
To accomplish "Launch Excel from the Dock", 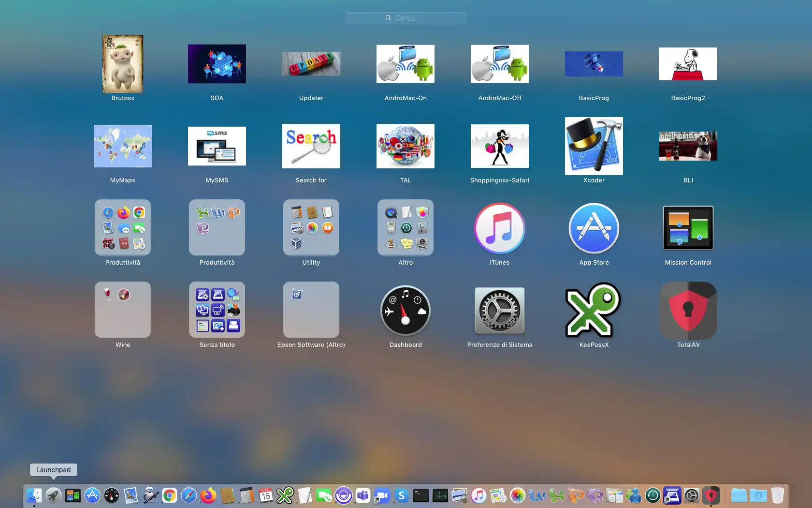I will [x=556, y=495].
